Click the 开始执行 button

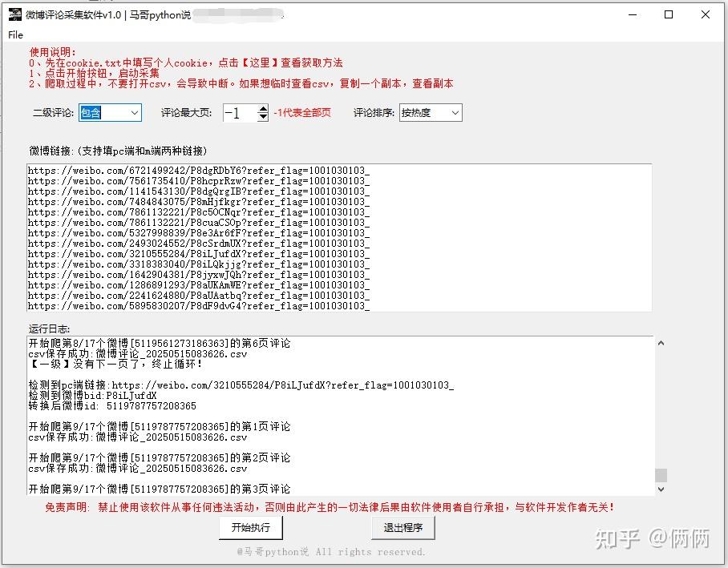pos(251,528)
